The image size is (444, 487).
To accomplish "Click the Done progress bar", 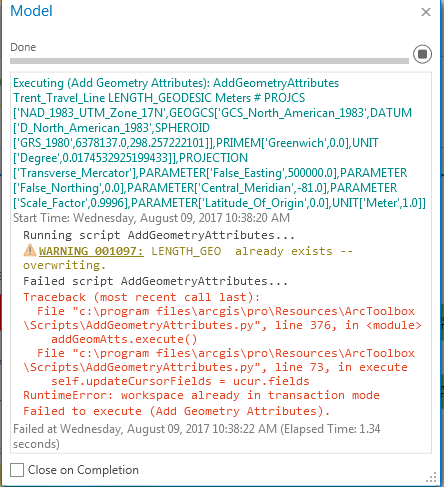I will [209, 61].
